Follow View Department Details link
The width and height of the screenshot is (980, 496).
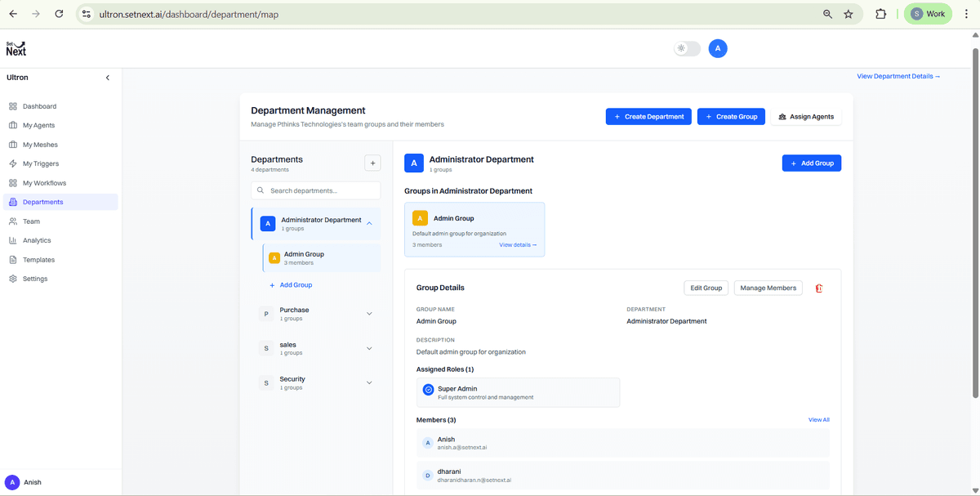pyautogui.click(x=898, y=76)
